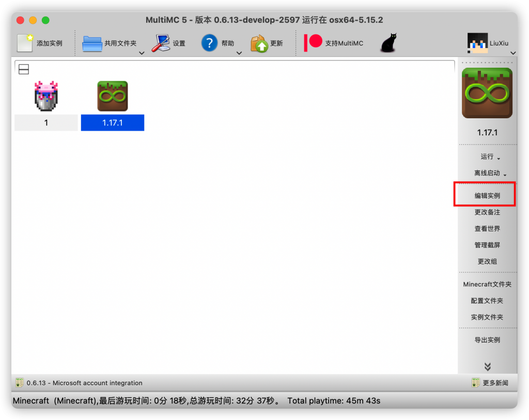The height and width of the screenshot is (420, 529).
Task: Expand the LiuXiu account dropdown arrow
Action: pos(513,53)
